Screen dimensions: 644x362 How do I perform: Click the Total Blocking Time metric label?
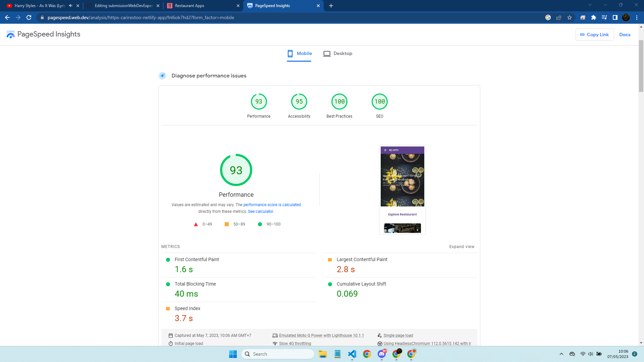[x=195, y=284]
